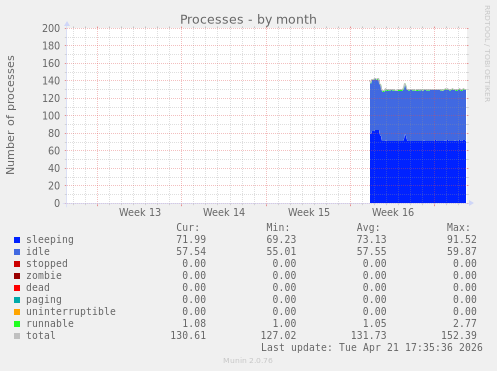Click the stopped legend color swatch
Viewport: 497px width, 371px height.
coord(17,264)
